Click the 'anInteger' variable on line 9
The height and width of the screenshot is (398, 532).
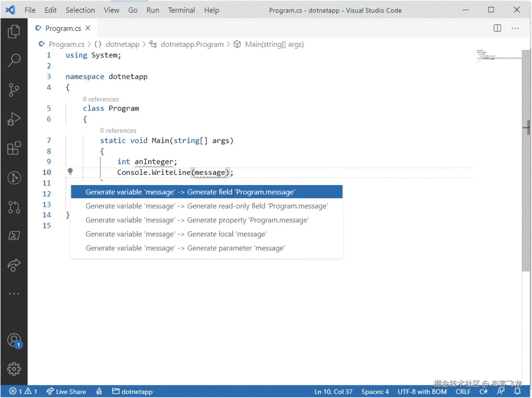click(154, 162)
